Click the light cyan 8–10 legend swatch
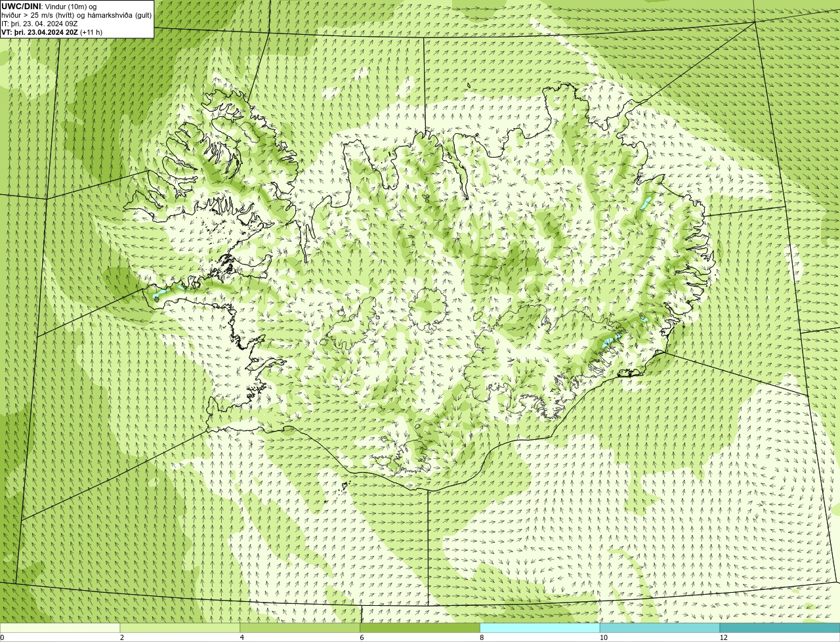Viewport: 840px width, 642px height. pos(540,628)
